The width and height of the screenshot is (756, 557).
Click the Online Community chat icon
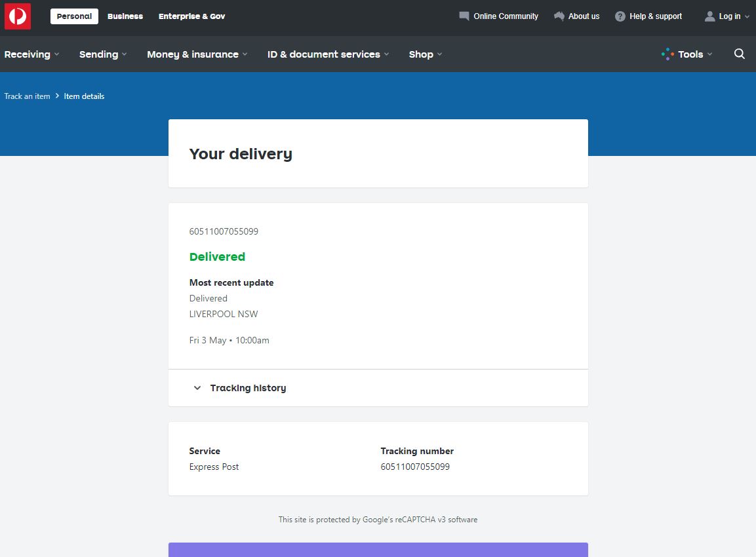pos(464,16)
